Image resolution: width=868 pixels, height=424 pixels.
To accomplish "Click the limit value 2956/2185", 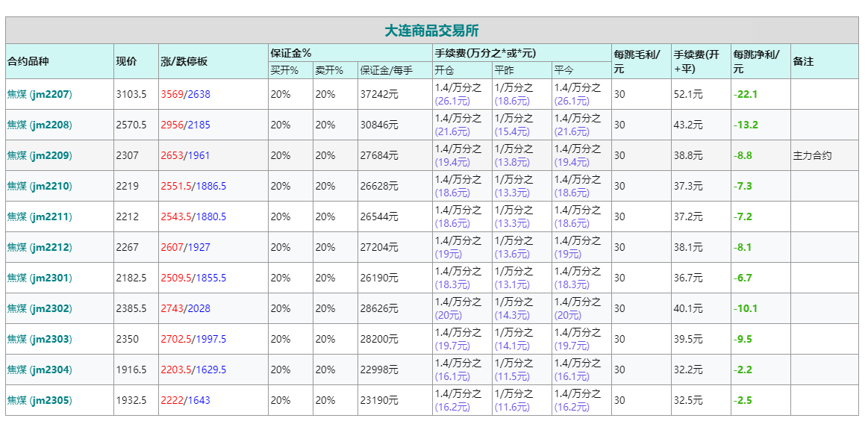I will click(x=185, y=125).
